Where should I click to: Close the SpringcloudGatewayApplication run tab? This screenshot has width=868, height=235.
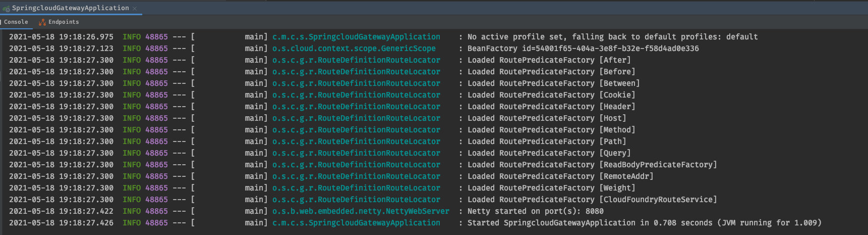135,9
